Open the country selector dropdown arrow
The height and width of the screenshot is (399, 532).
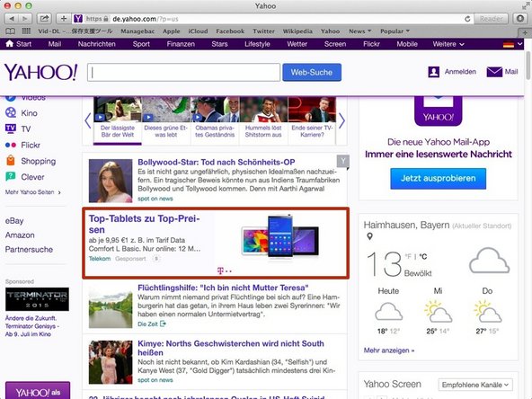point(520,44)
